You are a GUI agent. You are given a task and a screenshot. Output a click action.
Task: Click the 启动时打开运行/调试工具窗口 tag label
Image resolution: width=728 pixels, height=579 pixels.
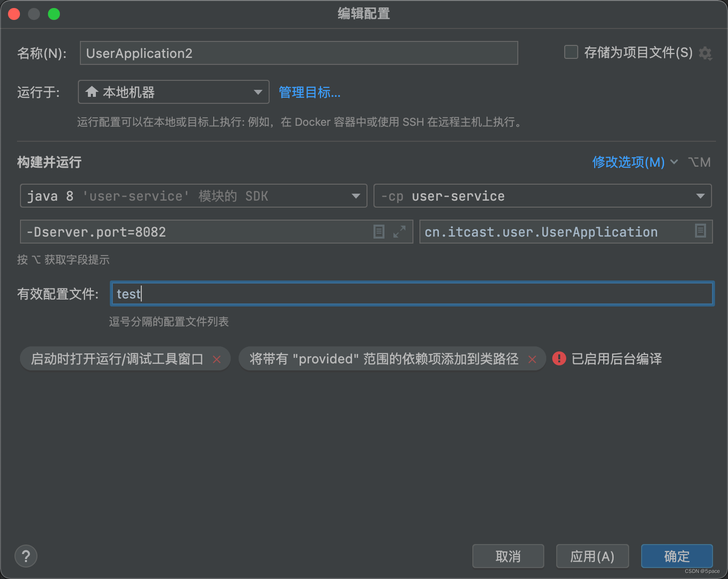[x=117, y=359]
